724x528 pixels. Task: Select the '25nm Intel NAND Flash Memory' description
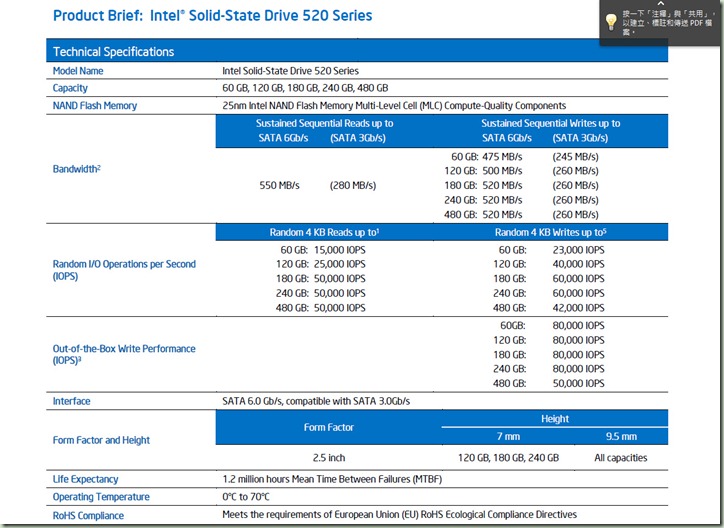pos(394,106)
